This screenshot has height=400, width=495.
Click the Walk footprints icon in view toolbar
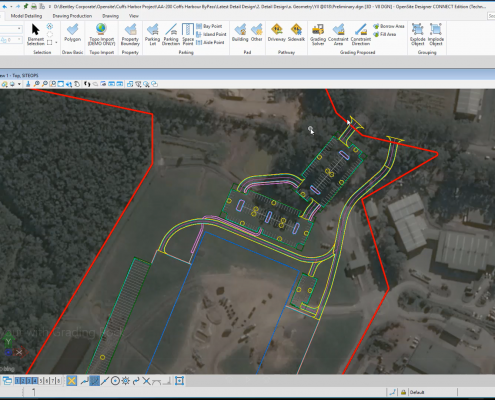(87, 84)
